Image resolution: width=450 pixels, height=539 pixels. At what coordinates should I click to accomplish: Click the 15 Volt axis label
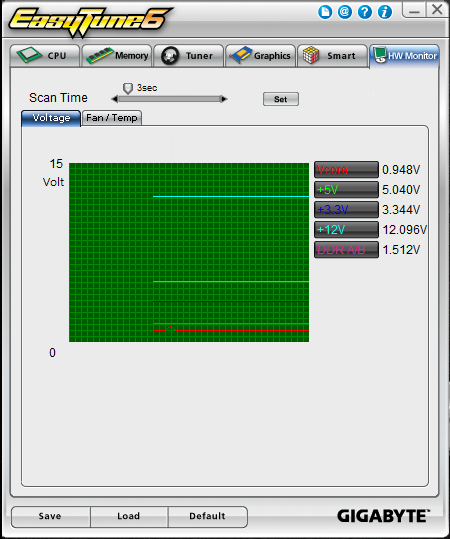tap(54, 173)
